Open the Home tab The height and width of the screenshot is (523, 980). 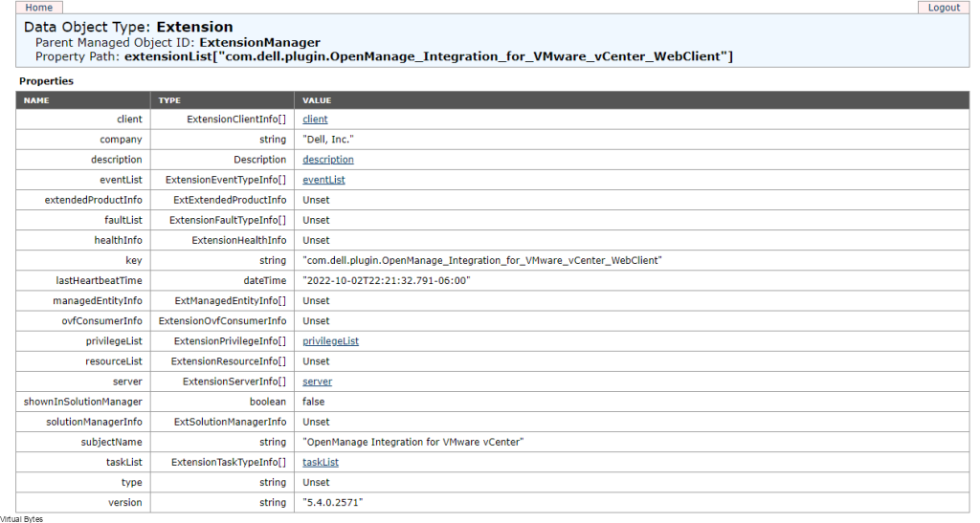pos(38,8)
